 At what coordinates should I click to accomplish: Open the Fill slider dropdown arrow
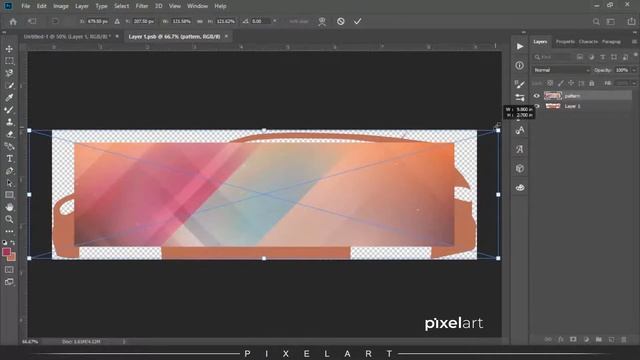(x=634, y=83)
